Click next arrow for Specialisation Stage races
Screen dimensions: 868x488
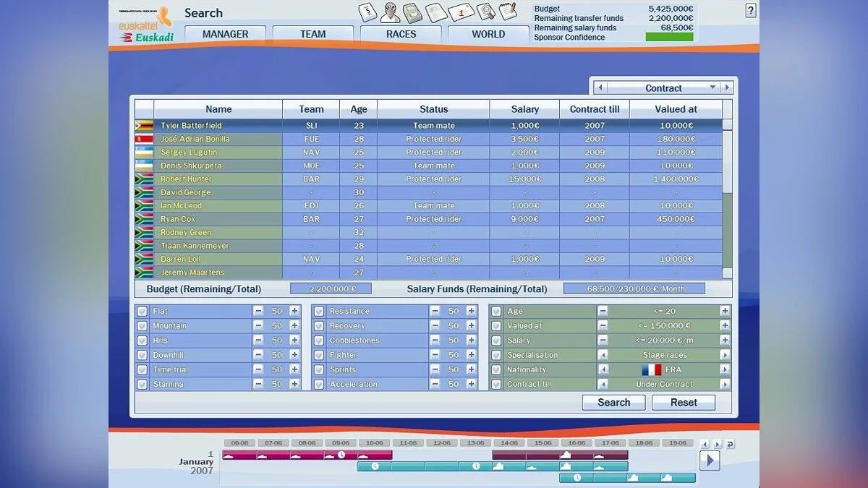725,355
